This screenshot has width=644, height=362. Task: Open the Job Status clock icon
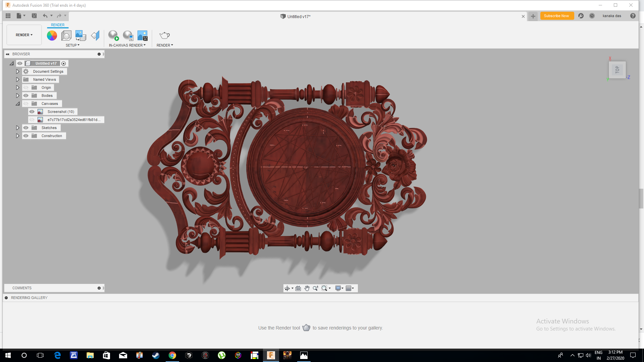coord(592,16)
